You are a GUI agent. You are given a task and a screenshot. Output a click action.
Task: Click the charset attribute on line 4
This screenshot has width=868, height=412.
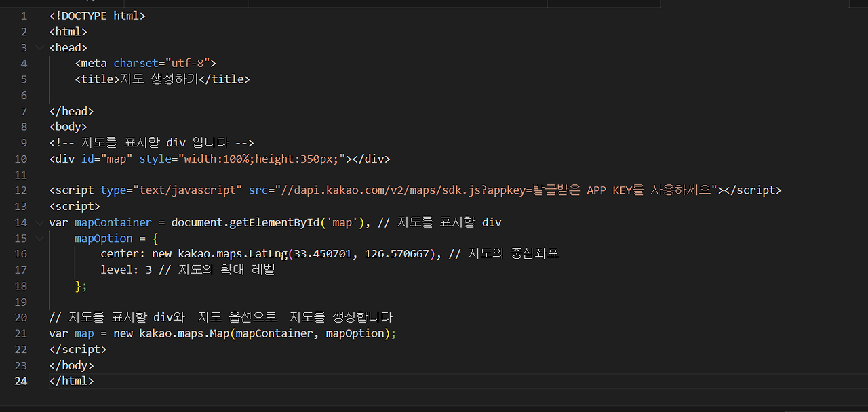[x=136, y=63]
